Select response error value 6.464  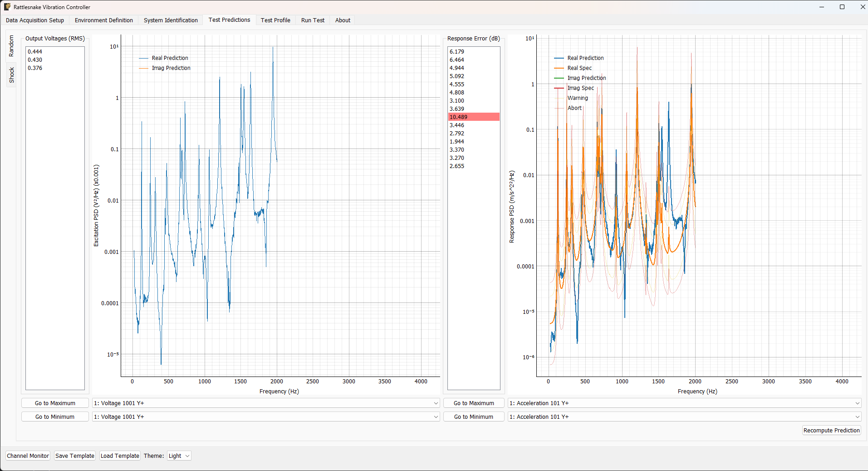474,60
